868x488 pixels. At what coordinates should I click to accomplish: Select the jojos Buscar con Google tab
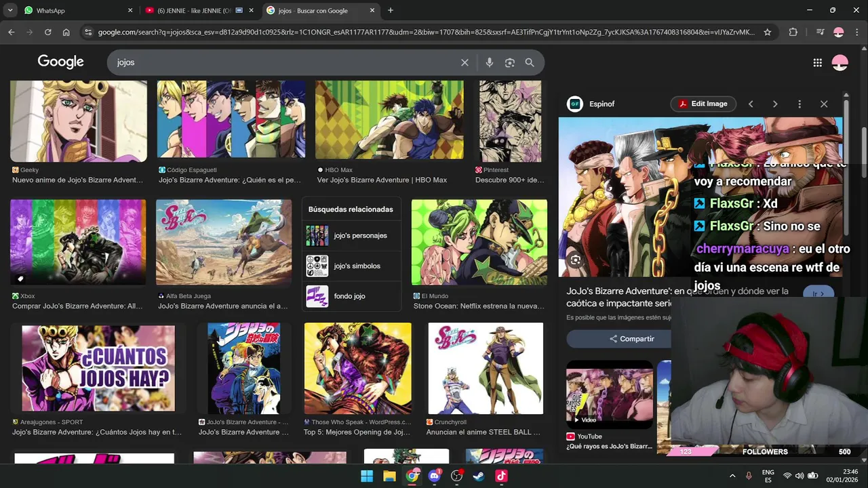click(x=321, y=11)
